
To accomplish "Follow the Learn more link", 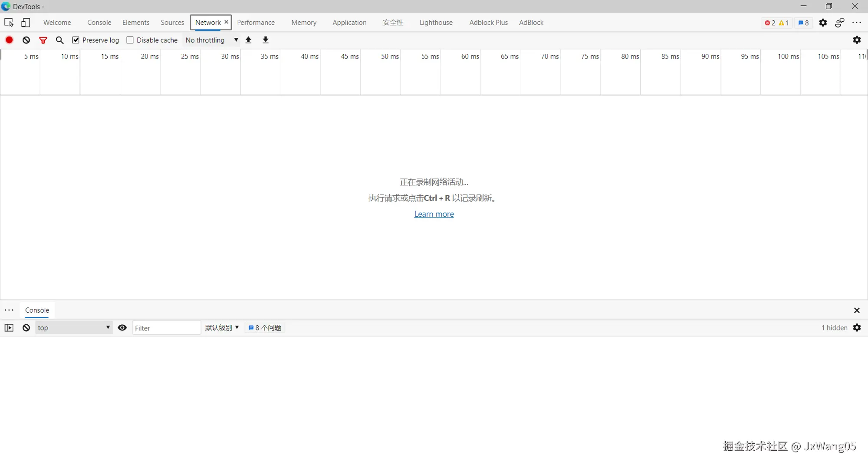I will 434,214.
